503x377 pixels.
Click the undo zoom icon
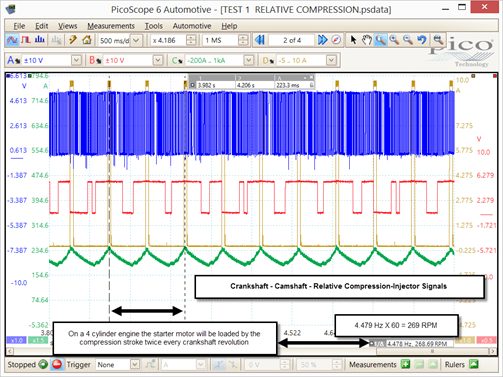pyautogui.click(x=422, y=40)
